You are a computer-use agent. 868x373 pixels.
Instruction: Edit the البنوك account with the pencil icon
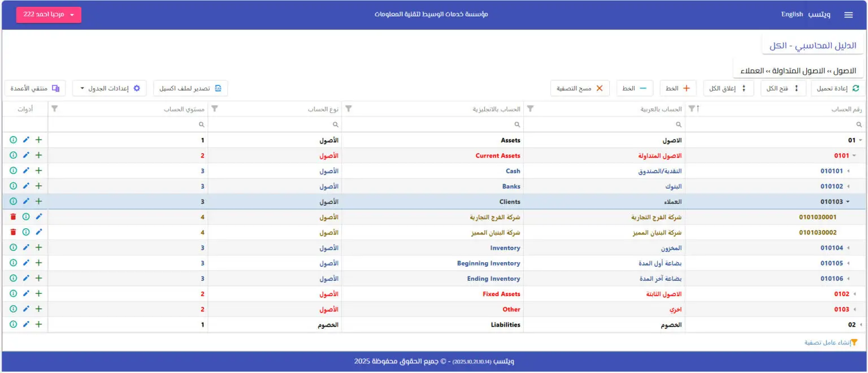point(26,186)
